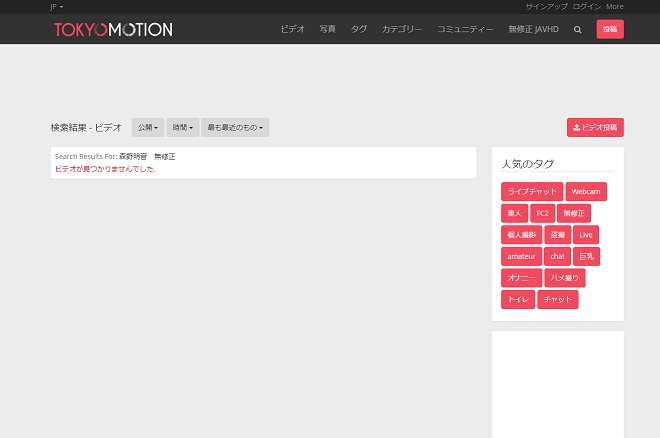Viewport: 660px width, 438px height.
Task: Pick the chat tag
Action: coord(557,256)
